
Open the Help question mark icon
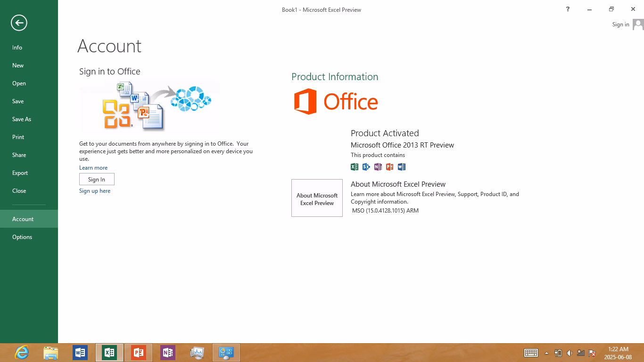click(x=568, y=9)
